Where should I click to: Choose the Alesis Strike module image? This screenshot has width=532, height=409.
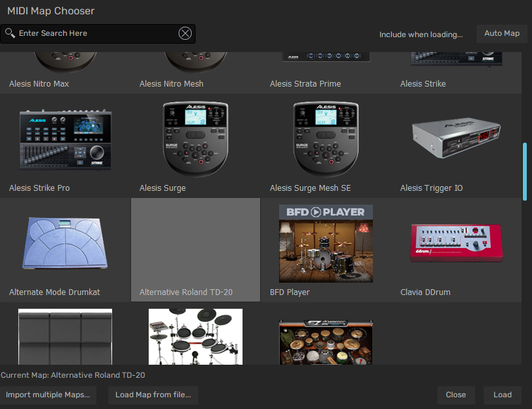pos(456,59)
